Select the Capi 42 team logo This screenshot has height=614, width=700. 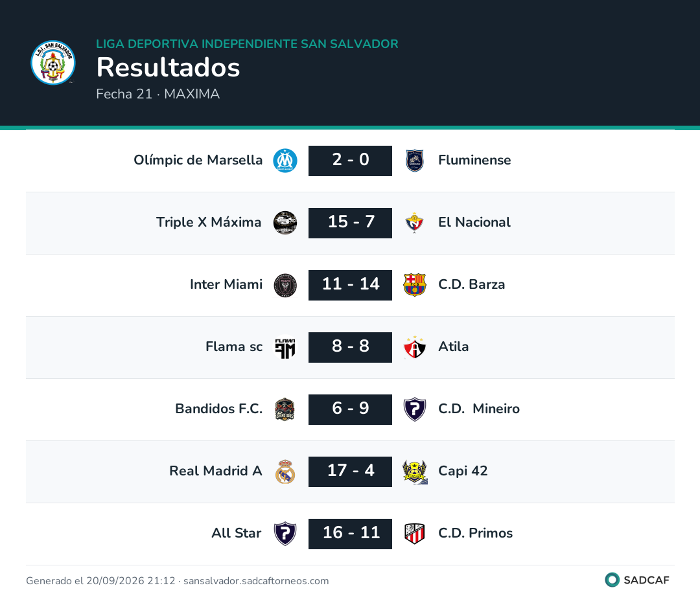[x=415, y=472]
